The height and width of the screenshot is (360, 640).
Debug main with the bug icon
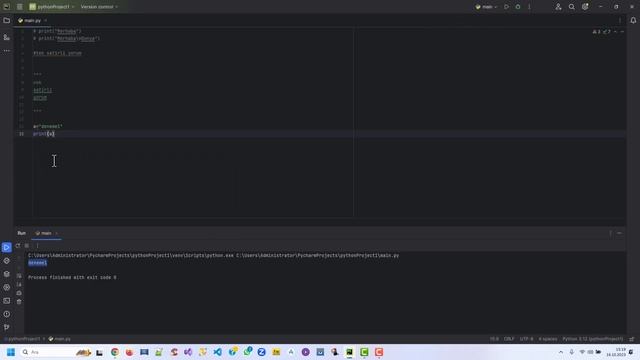pyautogui.click(x=518, y=7)
